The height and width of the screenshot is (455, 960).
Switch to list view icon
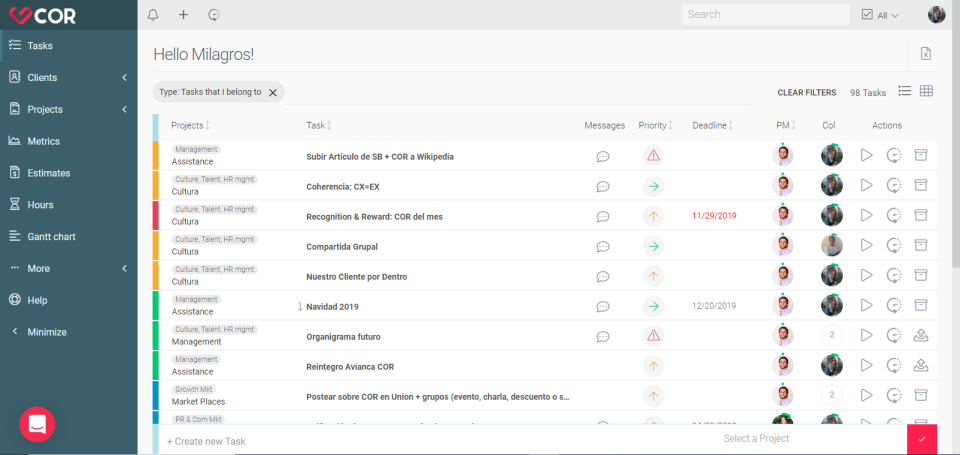904,91
